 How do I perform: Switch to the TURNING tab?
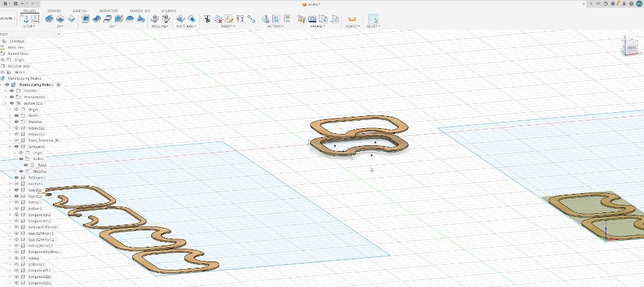[54, 11]
